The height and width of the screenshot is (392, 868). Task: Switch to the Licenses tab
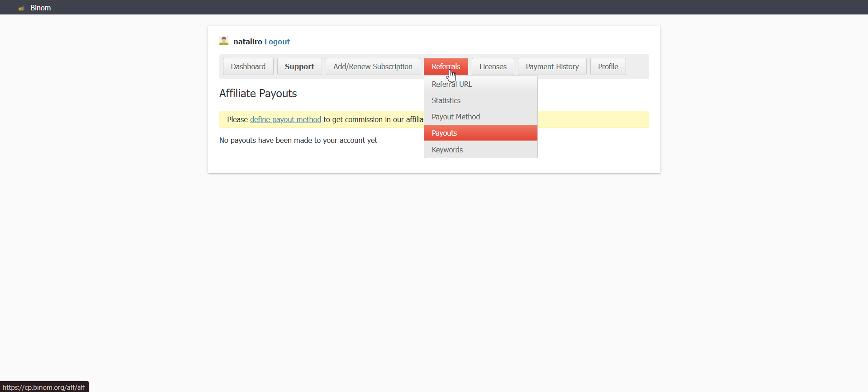493,66
